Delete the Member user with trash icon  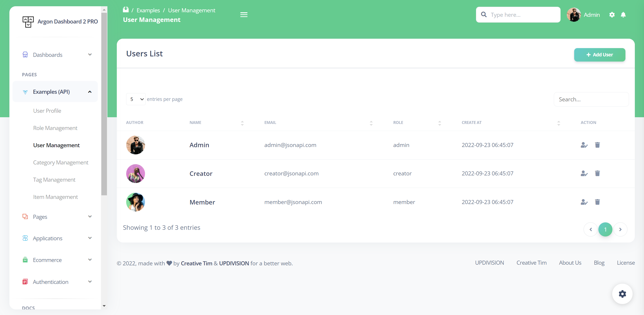click(x=597, y=202)
